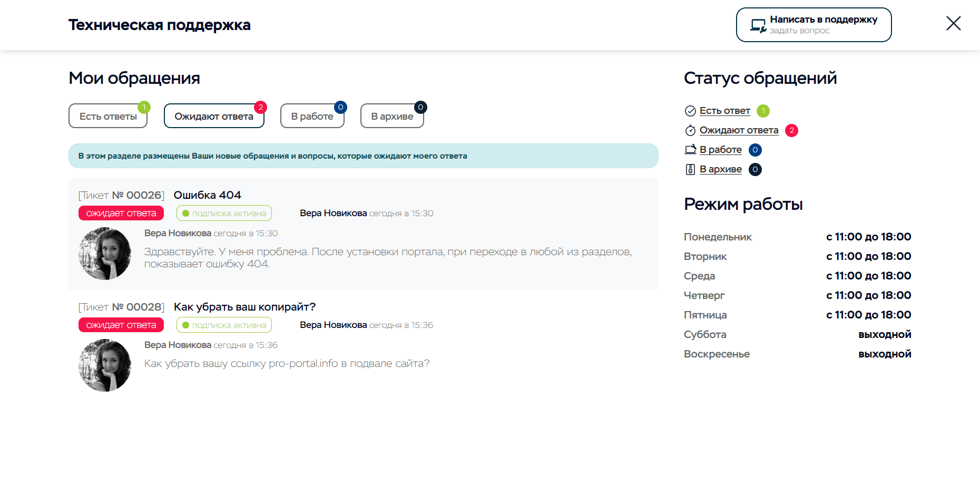Click the stopwatch icon beside Ожидают ответа

coord(690,130)
